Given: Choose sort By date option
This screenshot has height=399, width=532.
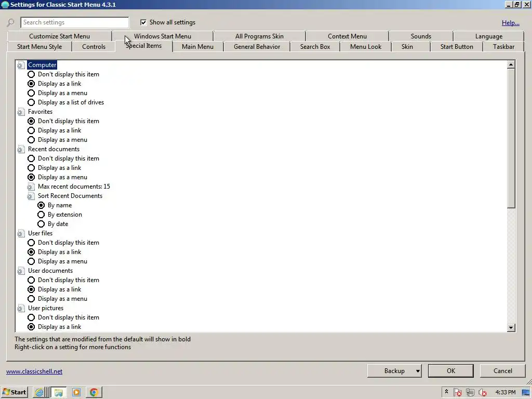Looking at the screenshot, I should click(41, 224).
